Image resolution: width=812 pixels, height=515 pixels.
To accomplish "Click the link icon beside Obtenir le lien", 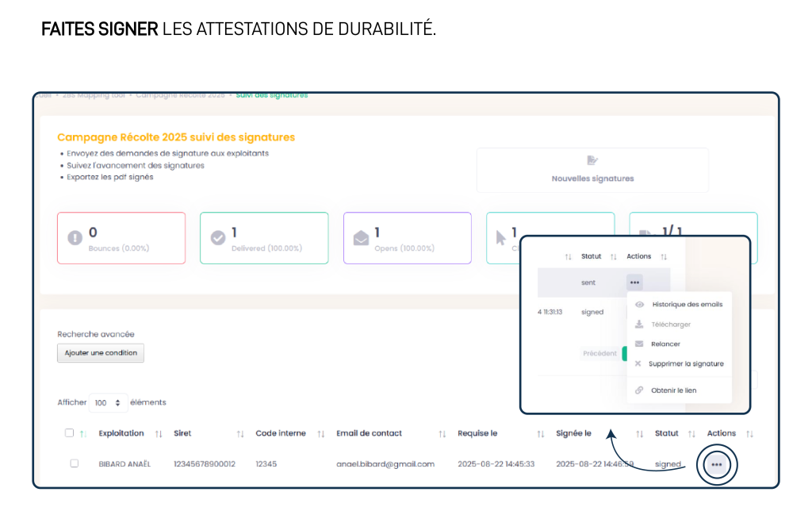I will (x=639, y=390).
